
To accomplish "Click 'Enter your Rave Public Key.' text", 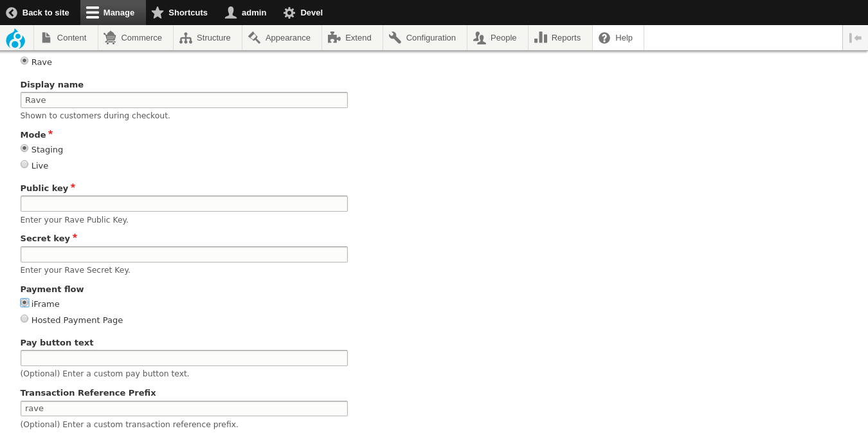I will click(75, 220).
